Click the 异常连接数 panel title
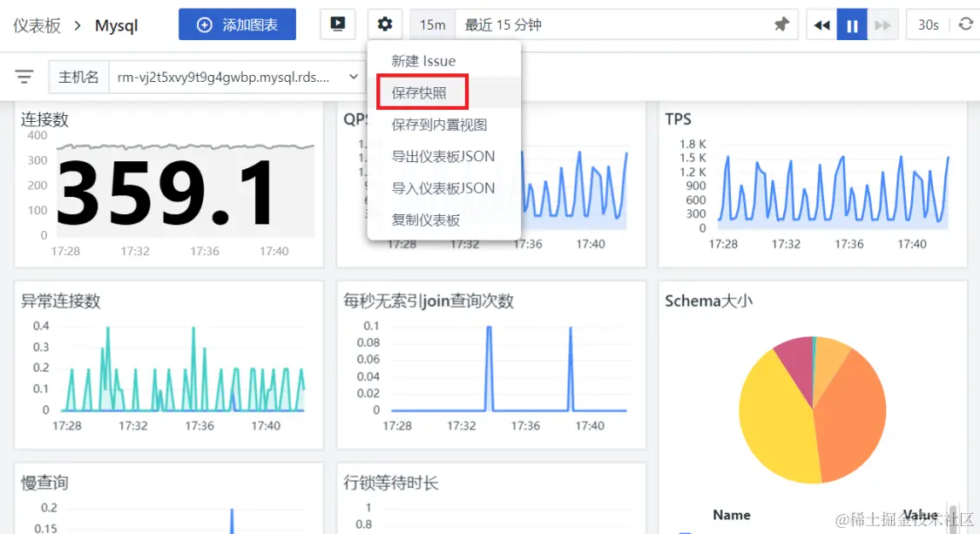Viewport: 980px width, 534px height. click(61, 301)
